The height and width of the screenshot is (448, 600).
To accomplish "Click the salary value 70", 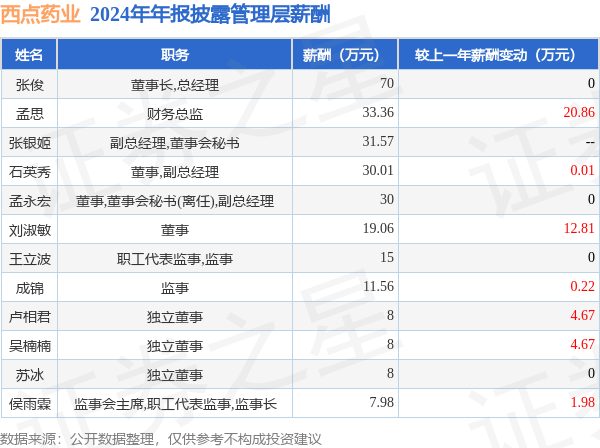I will 387,83.
